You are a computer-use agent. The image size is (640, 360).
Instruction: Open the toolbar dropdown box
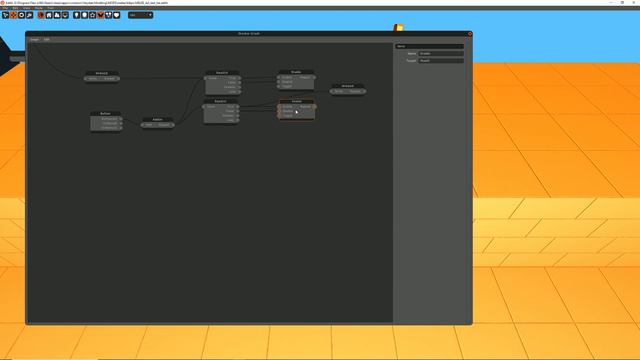pyautogui.click(x=140, y=15)
